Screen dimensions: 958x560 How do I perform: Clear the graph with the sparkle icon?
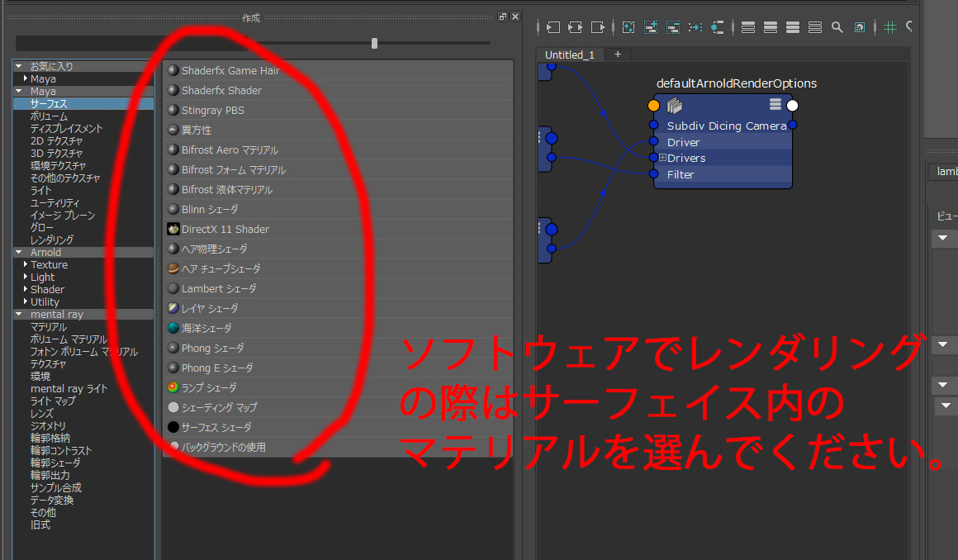pos(628,27)
